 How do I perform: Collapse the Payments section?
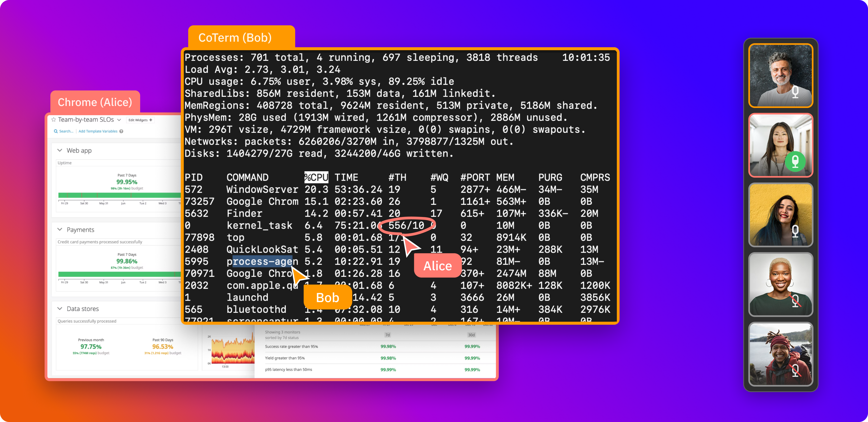coord(60,230)
